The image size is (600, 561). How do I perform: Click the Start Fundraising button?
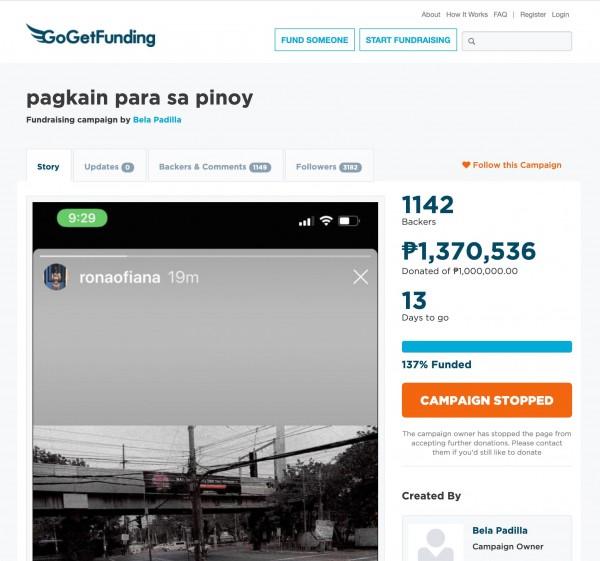(x=408, y=40)
